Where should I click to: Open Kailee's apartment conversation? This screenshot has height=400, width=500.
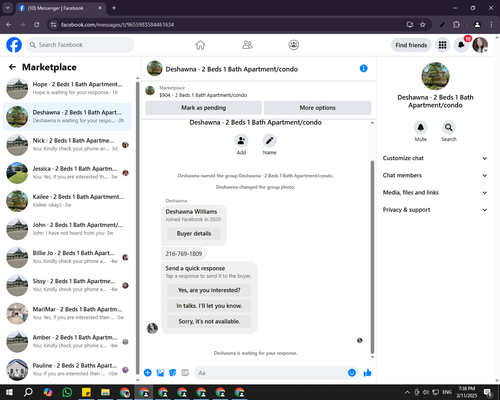click(x=68, y=201)
